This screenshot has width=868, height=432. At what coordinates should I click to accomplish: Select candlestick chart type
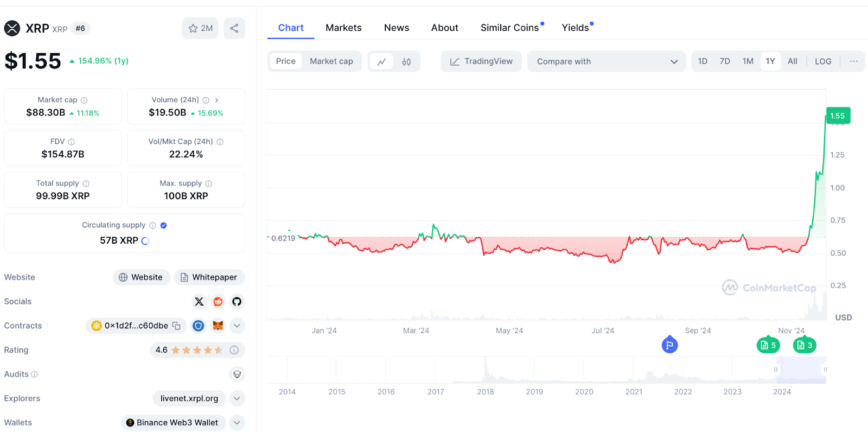pos(406,62)
